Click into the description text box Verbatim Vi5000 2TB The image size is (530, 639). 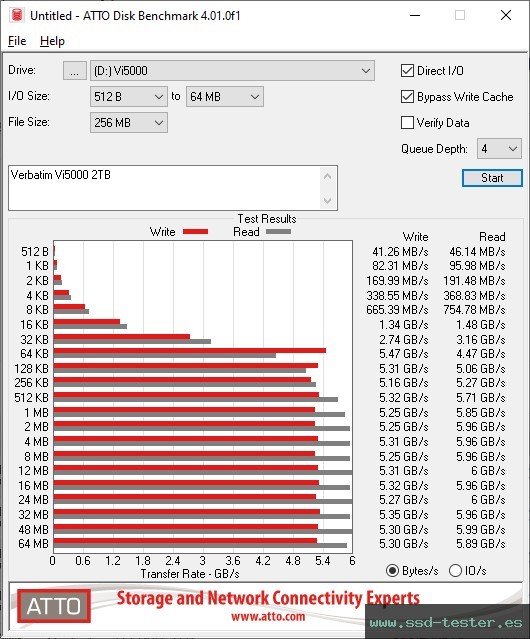point(165,188)
